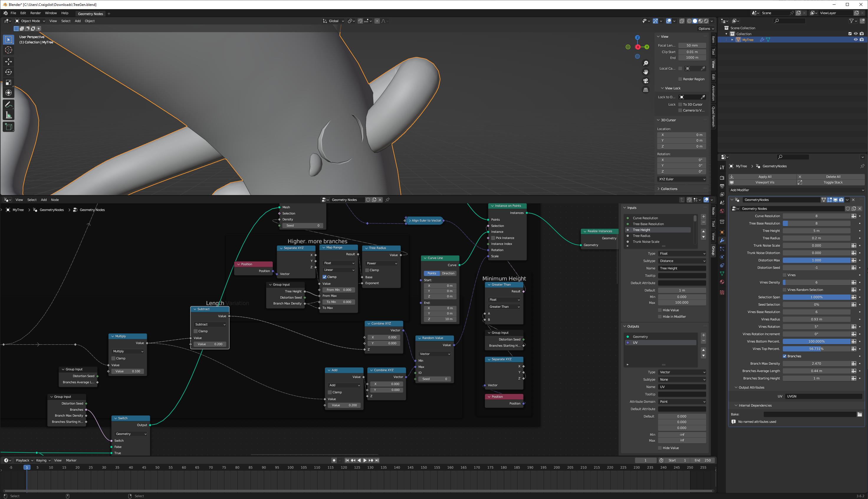Open the Material properties tab icon
Viewport: 868px width, 499px height.
(x=722, y=282)
